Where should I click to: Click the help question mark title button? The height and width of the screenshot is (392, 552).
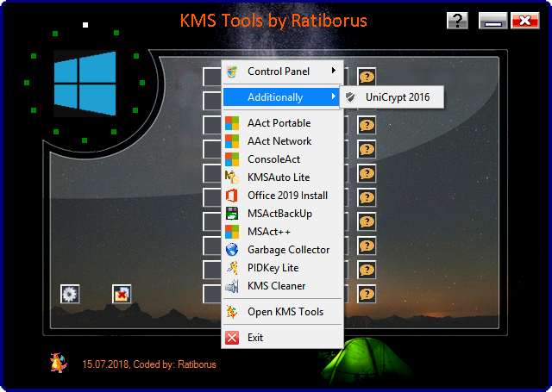click(x=458, y=21)
